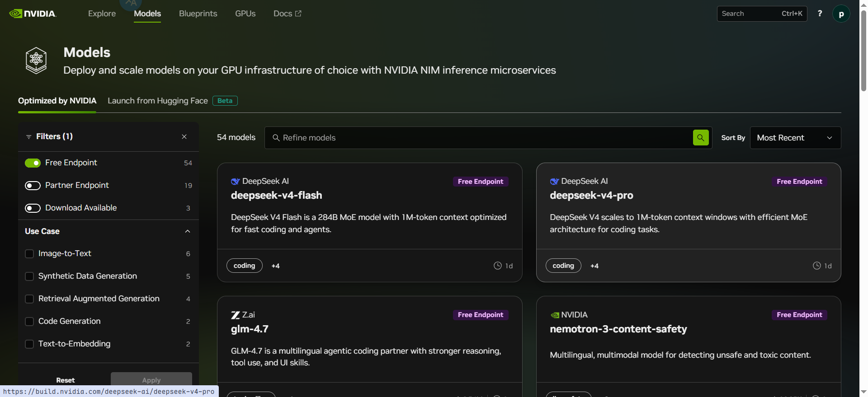Open the Sort By Most Recent dropdown
Viewport: 868px width, 397px height.
coord(795,138)
